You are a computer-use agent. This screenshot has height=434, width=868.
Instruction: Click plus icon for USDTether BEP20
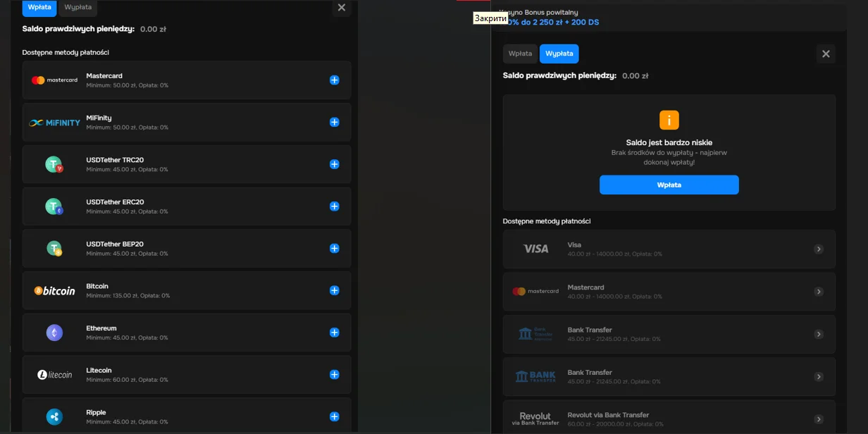pyautogui.click(x=334, y=248)
